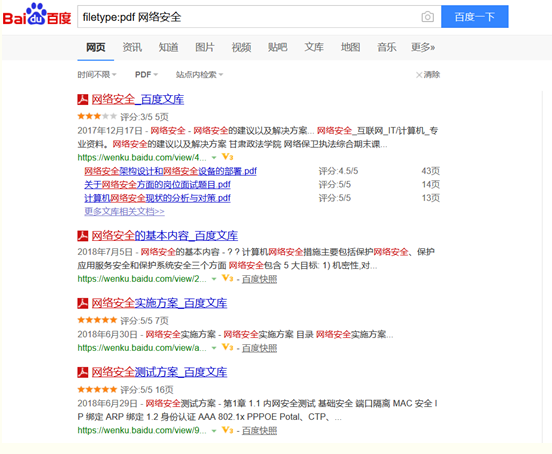Click the V3 badge under 网络安全的基本内容 result
This screenshot has width=552, height=454.
[x=227, y=278]
